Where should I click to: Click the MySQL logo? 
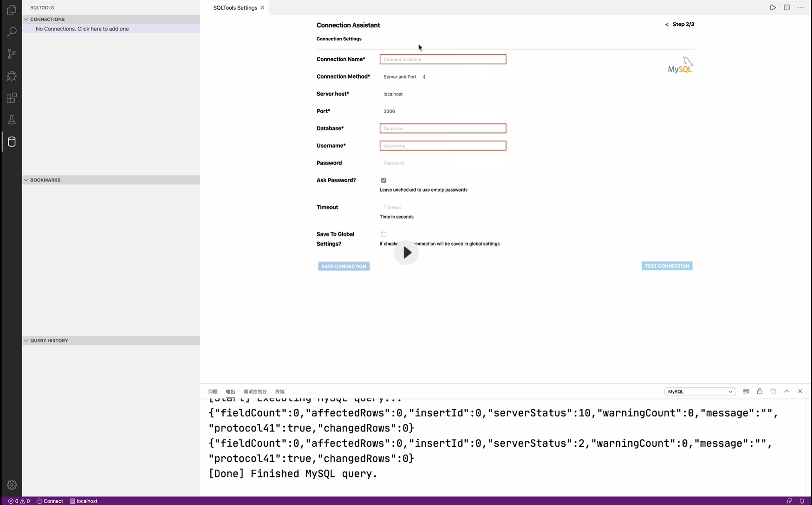pyautogui.click(x=680, y=65)
